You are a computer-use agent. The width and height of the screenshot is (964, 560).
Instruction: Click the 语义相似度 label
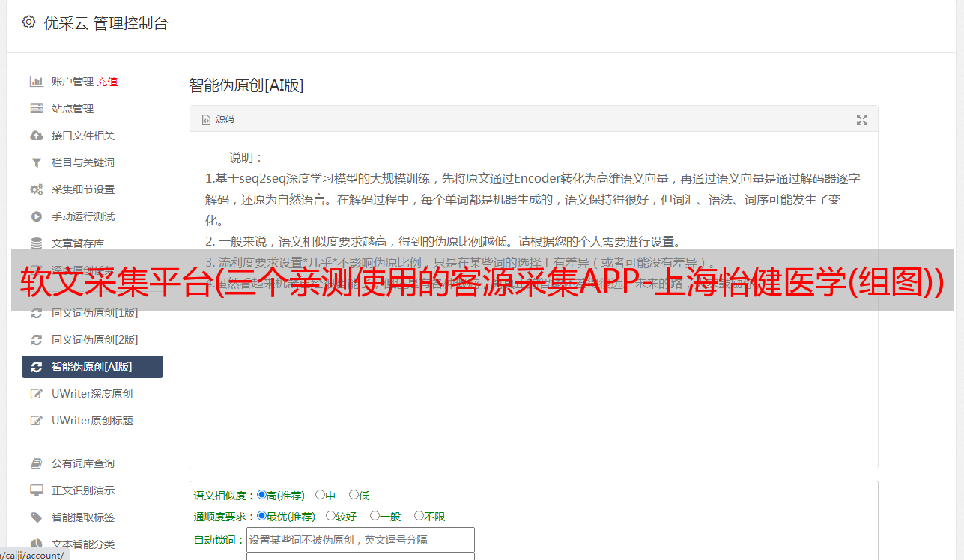225,496
